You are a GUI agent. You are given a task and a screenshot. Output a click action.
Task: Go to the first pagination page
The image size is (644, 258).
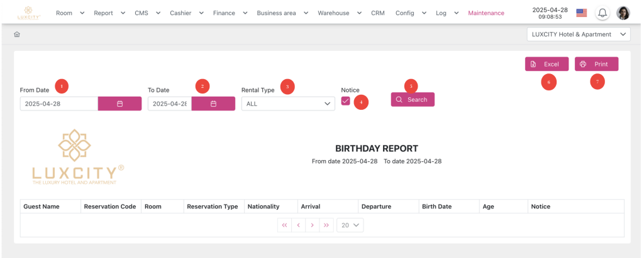coord(284,225)
